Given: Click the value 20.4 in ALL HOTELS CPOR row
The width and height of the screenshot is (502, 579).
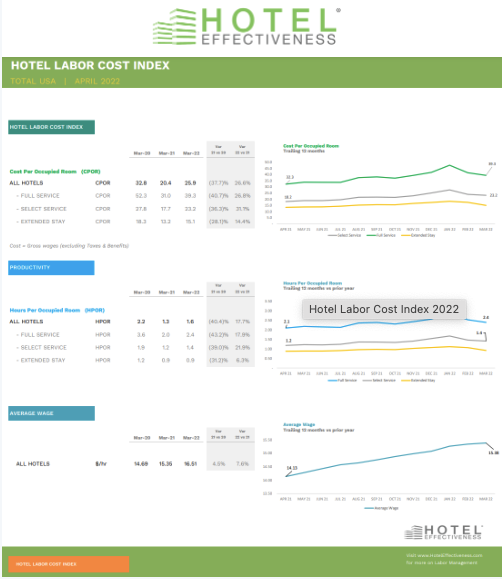Looking at the screenshot, I should click(x=165, y=183).
